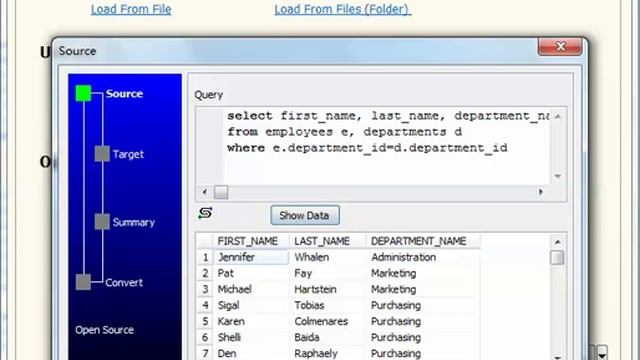Select the Sigal first name cell

(x=251, y=305)
